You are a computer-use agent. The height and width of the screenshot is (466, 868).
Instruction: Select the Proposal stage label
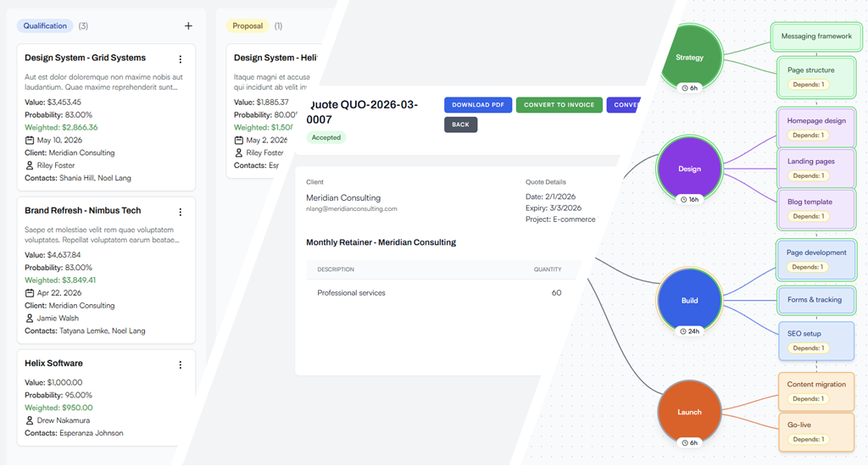248,26
